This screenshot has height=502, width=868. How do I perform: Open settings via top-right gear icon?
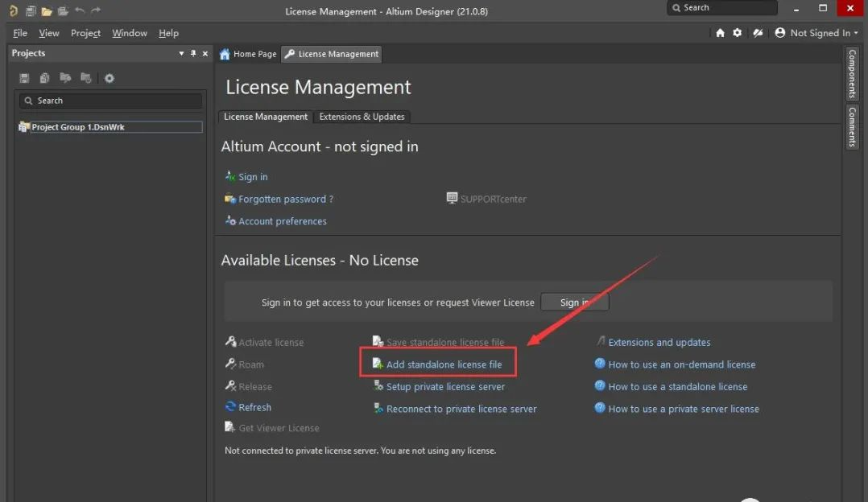coord(738,33)
